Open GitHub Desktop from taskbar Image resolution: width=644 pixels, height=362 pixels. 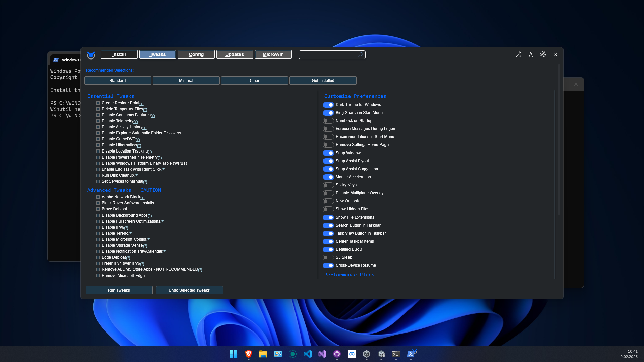(x=337, y=354)
